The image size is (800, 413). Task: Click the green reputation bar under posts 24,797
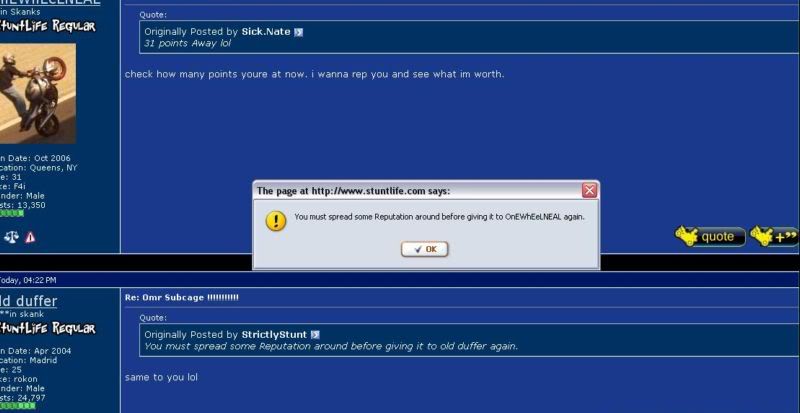18,406
